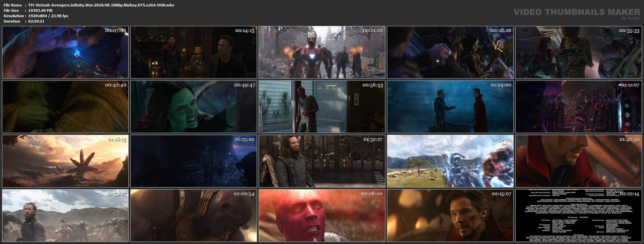
Task: Select the thumbnail at timestamp 01:11:07
Action: pyautogui.click(x=579, y=107)
